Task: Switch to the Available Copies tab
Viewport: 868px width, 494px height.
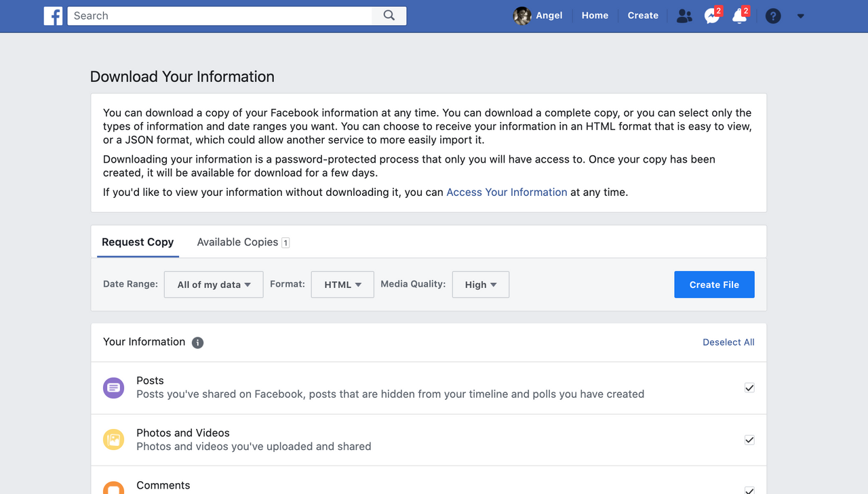Action: click(x=243, y=242)
